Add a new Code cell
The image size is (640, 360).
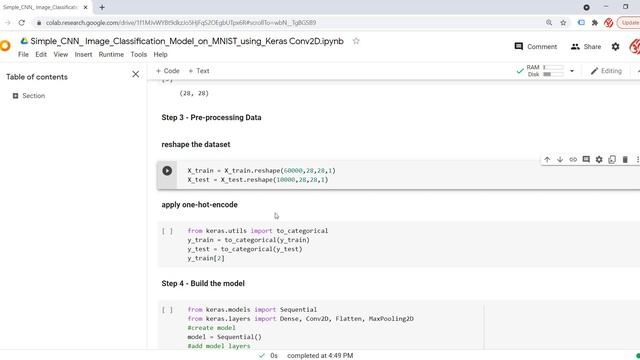(167, 71)
